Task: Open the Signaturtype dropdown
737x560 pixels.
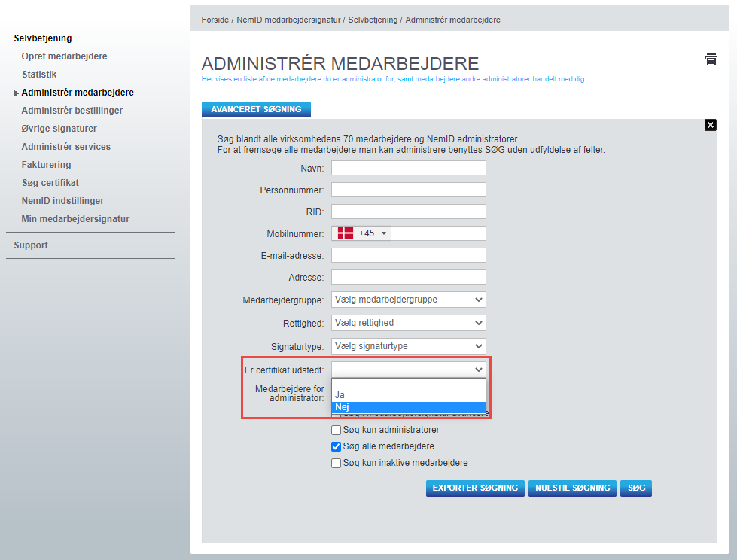Action: pos(409,346)
